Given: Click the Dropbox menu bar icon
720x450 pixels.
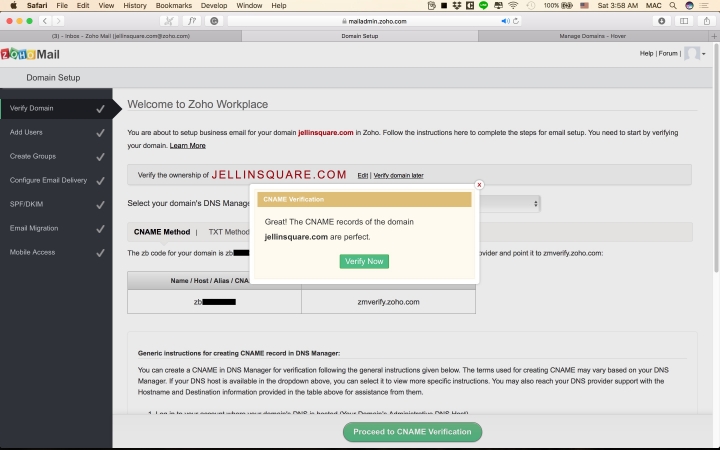Looking at the screenshot, I should [456, 6].
